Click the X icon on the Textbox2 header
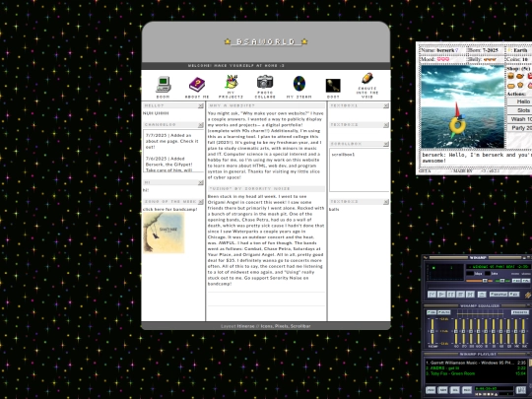Screen dimensions: 532x399 click(x=386, y=125)
